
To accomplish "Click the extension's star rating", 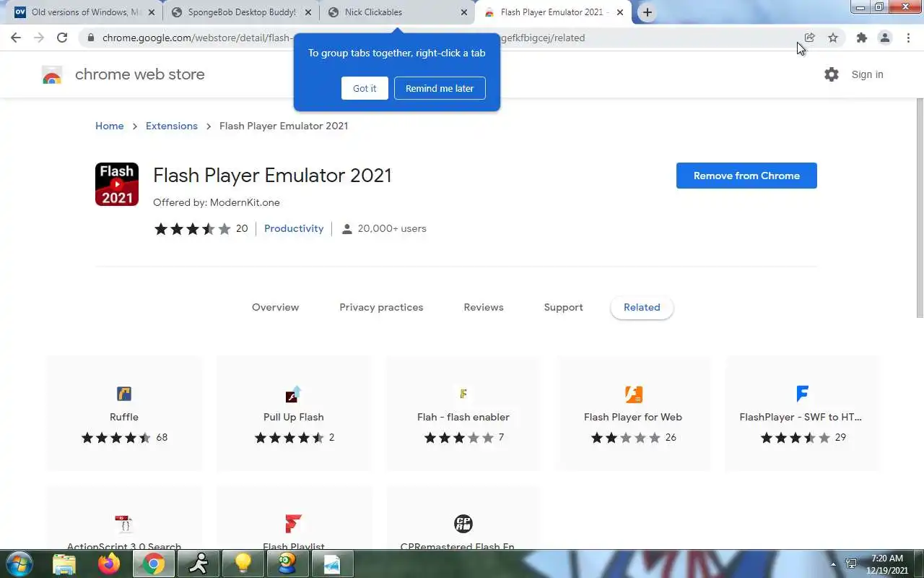I will (192, 228).
